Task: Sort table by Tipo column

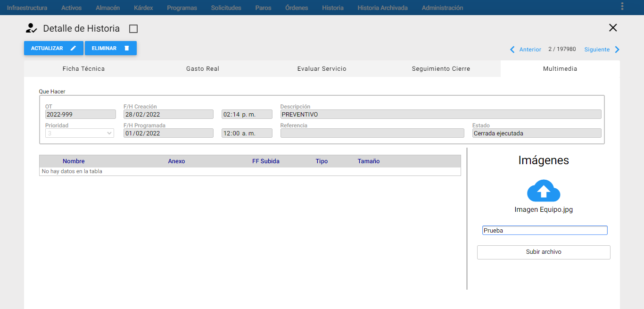Action: pos(322,161)
